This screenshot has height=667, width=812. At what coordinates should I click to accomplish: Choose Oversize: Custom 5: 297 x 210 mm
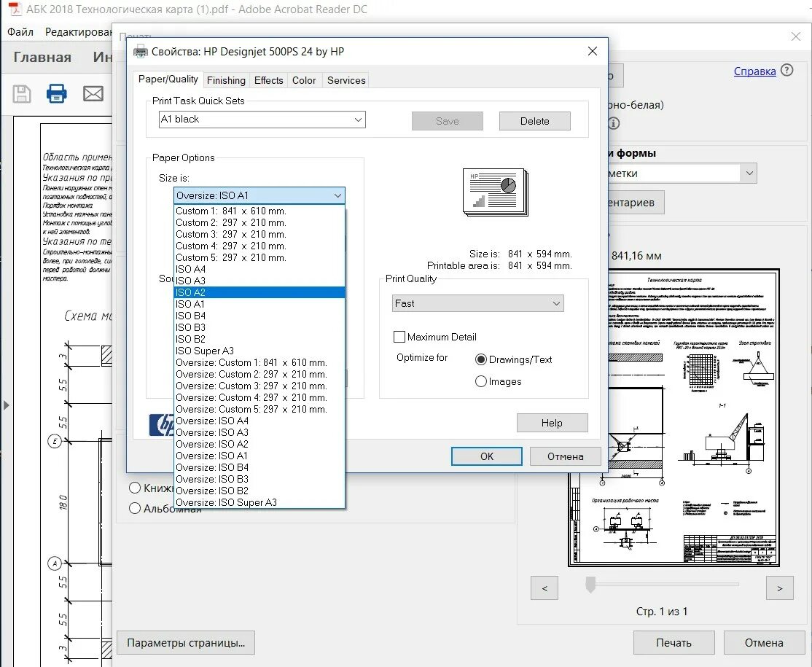tap(259, 409)
